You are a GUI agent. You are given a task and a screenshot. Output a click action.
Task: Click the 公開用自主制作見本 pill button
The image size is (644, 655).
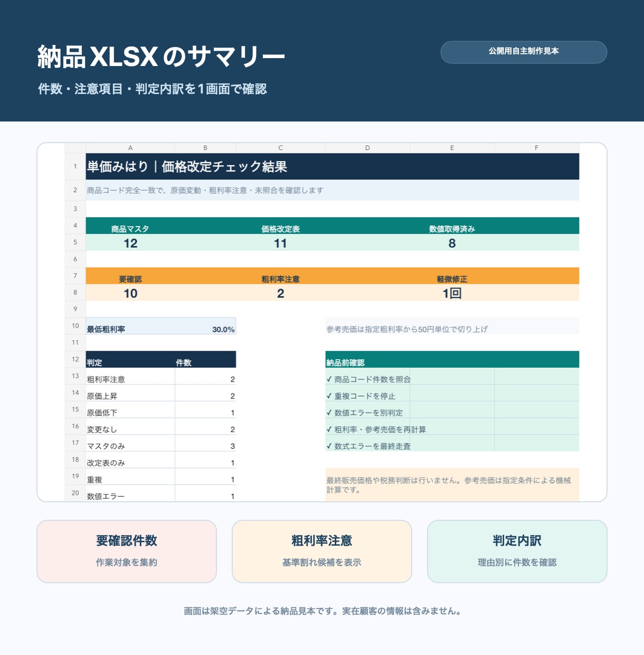tap(524, 52)
